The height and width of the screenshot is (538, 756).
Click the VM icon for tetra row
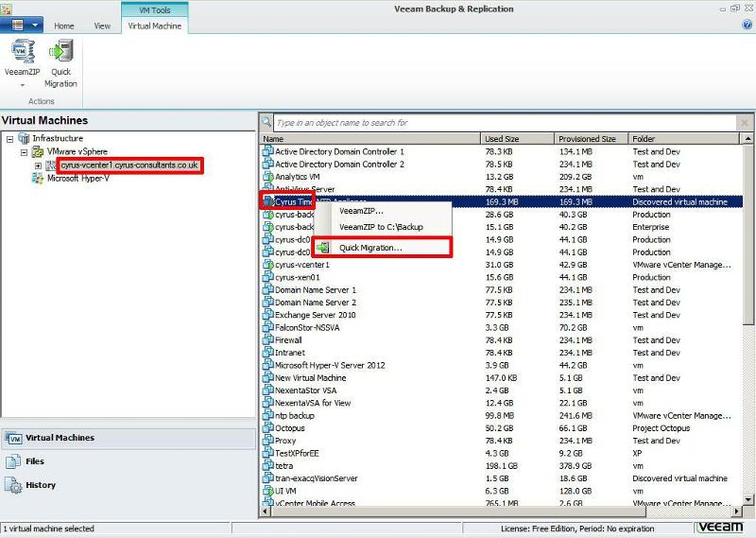pos(268,465)
